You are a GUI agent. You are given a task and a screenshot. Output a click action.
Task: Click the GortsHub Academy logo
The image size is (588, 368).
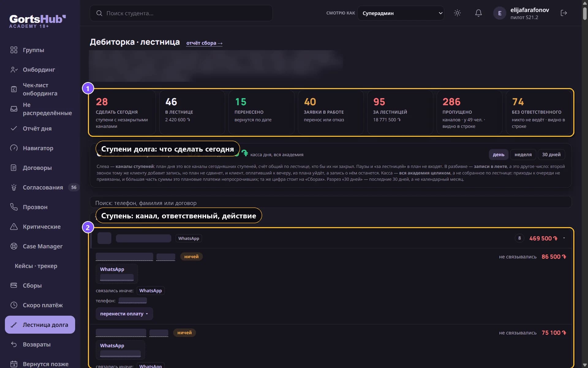pyautogui.click(x=37, y=21)
